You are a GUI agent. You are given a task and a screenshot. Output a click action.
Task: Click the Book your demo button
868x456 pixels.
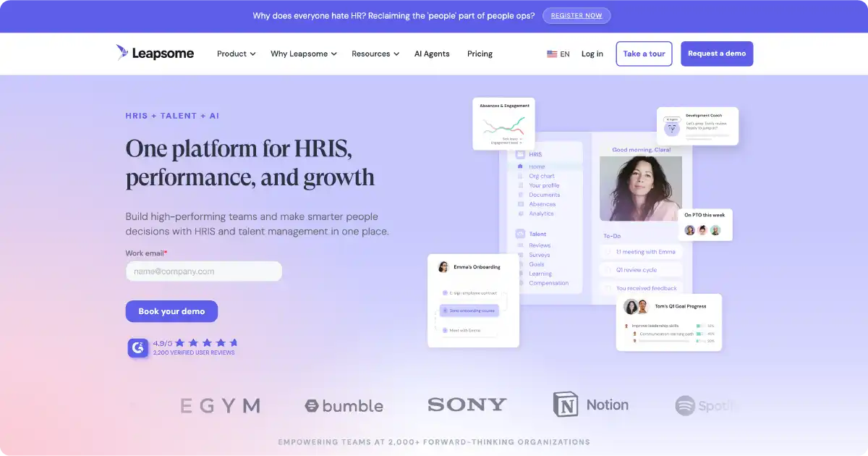(171, 311)
